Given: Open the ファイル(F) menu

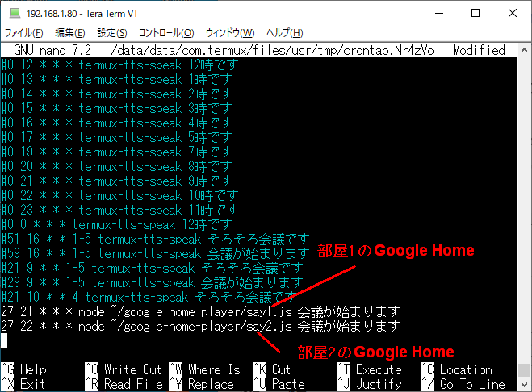Looking at the screenshot, I should coord(23,33).
